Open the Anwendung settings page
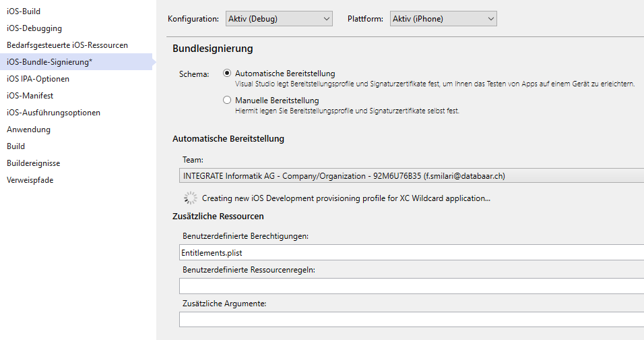 [x=28, y=130]
